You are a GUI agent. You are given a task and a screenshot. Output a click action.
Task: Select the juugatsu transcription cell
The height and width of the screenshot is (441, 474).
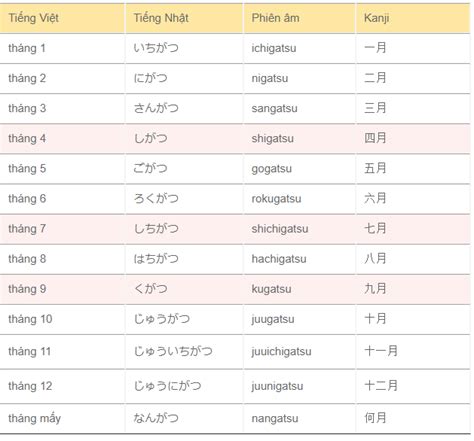[300, 319]
